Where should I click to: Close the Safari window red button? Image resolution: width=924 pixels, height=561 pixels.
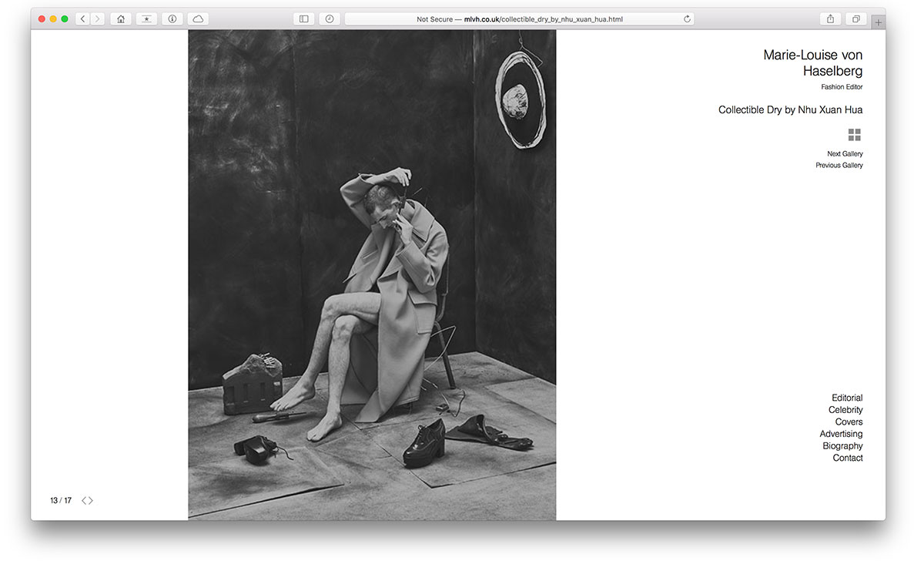(42, 18)
